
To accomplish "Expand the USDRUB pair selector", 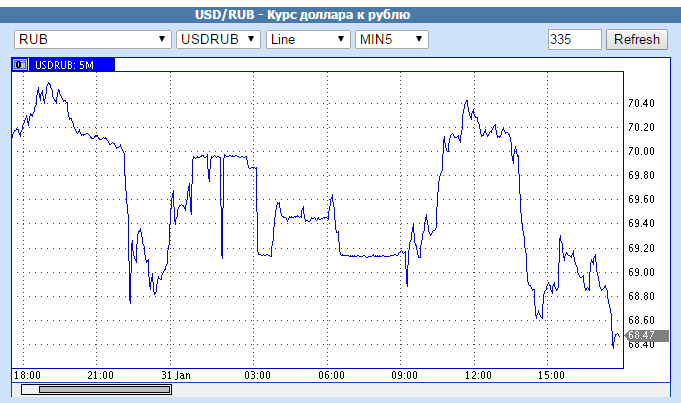I will (x=218, y=39).
